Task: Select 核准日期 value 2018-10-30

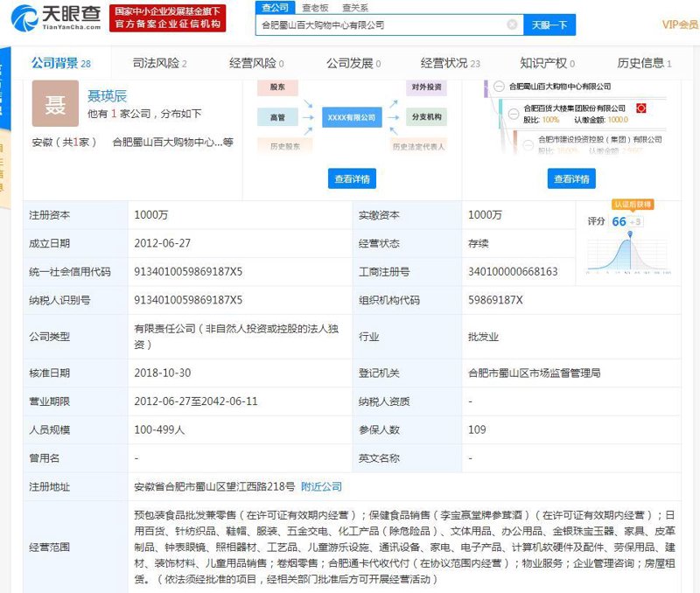Action: coord(162,373)
